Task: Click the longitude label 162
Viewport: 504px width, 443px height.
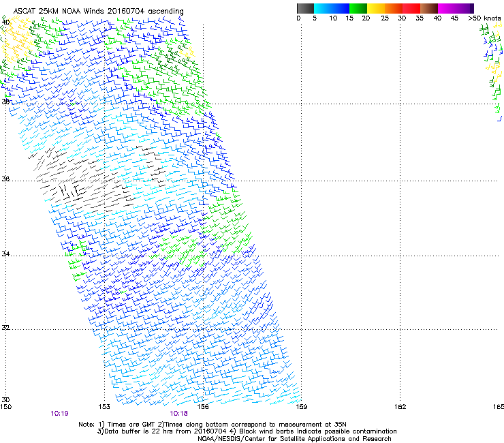Action: pyautogui.click(x=400, y=407)
